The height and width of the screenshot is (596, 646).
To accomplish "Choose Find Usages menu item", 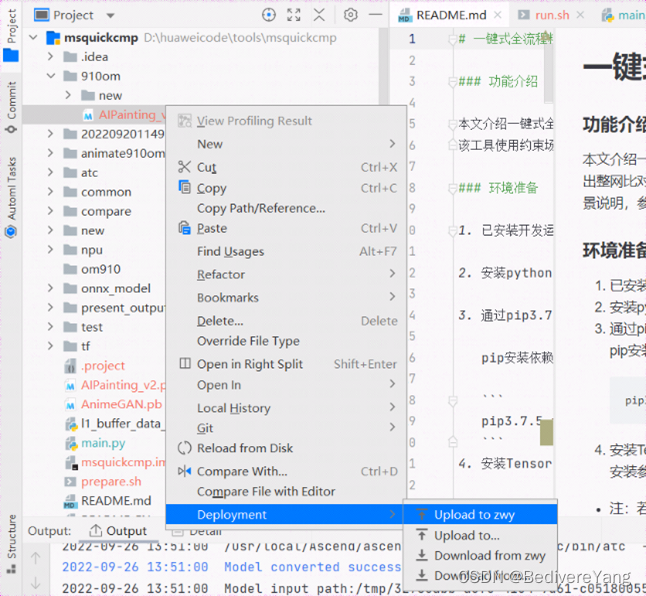I will click(286, 251).
